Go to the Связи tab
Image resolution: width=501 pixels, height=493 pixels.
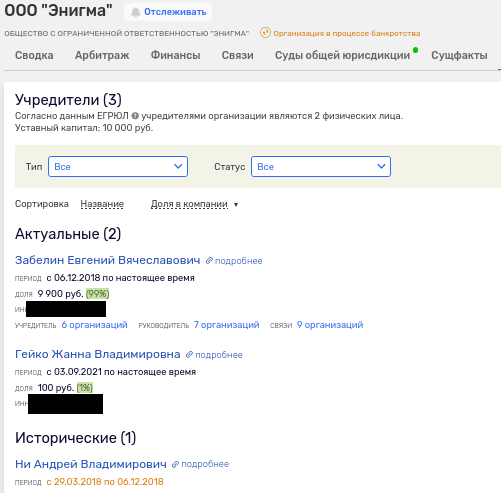238,55
